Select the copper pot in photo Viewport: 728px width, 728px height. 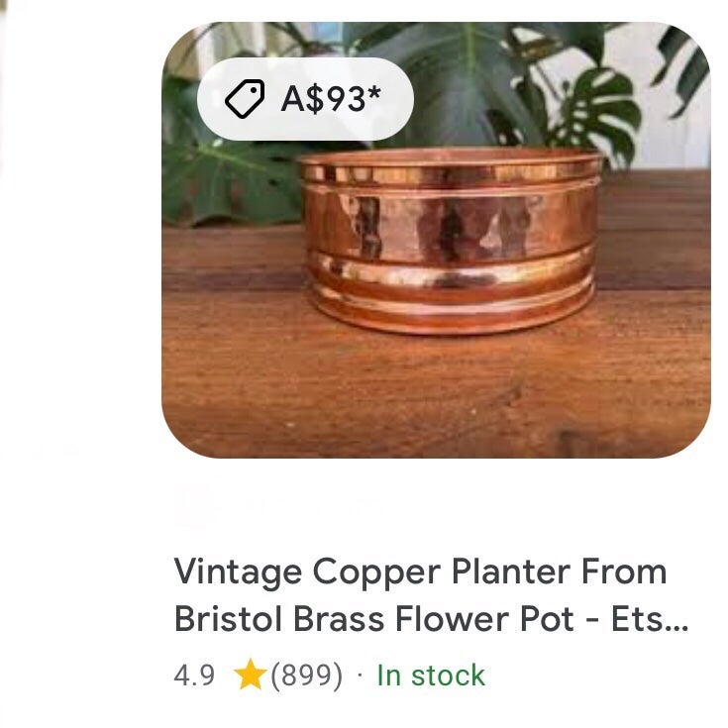pyautogui.click(x=451, y=239)
